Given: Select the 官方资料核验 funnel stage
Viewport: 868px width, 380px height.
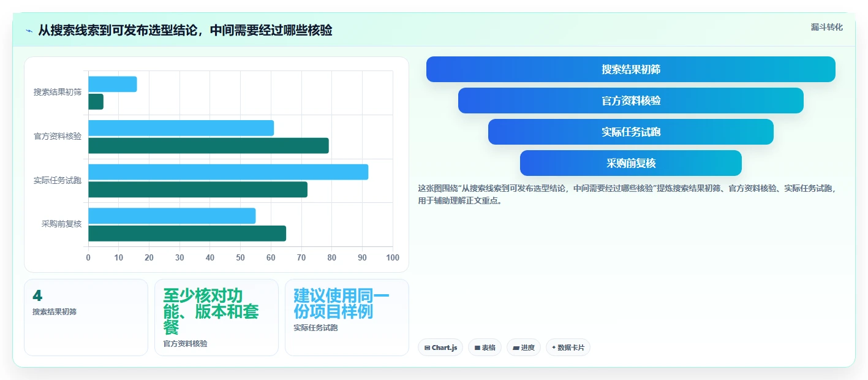Looking at the screenshot, I should pos(631,101).
